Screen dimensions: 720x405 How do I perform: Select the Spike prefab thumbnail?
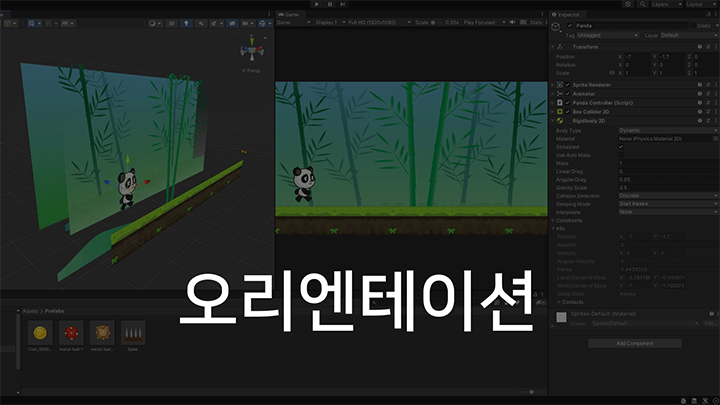133,332
